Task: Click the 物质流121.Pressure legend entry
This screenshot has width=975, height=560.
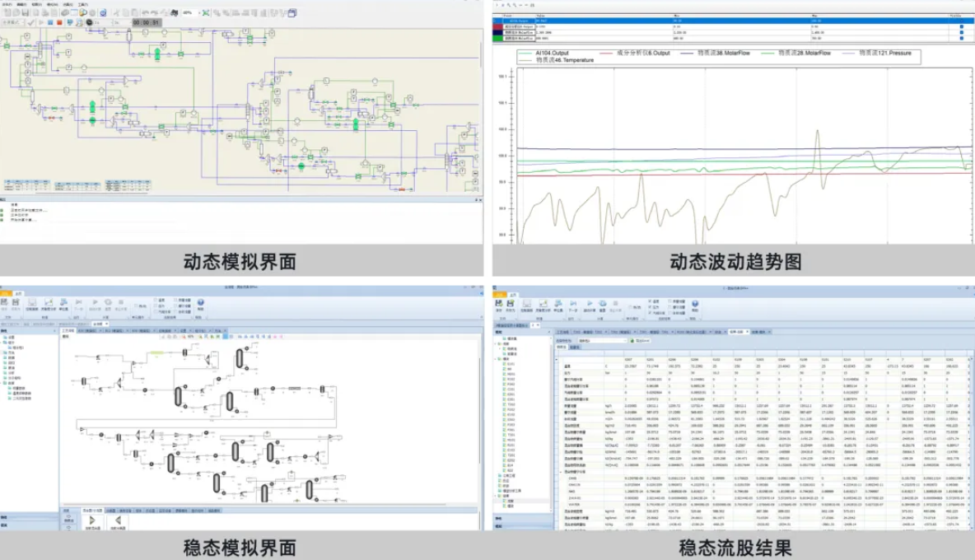Action: pos(884,52)
